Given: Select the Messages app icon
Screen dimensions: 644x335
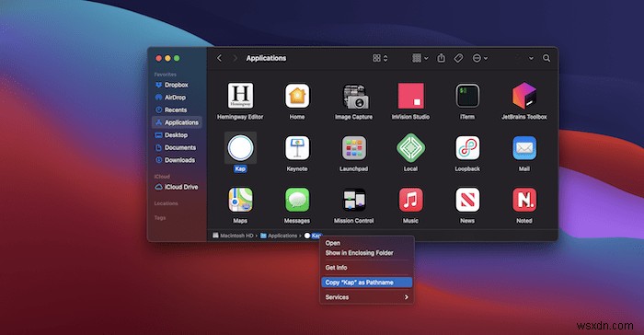Looking at the screenshot, I should point(297,200).
